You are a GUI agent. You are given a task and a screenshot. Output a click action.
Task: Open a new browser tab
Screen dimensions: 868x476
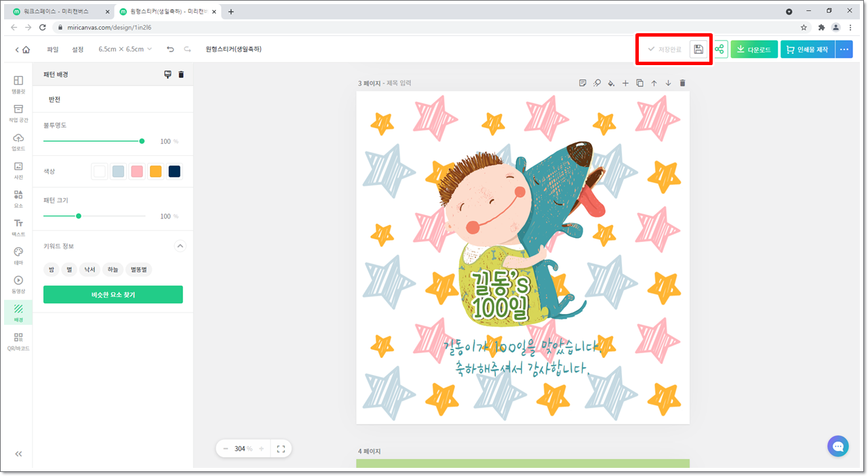click(231, 12)
